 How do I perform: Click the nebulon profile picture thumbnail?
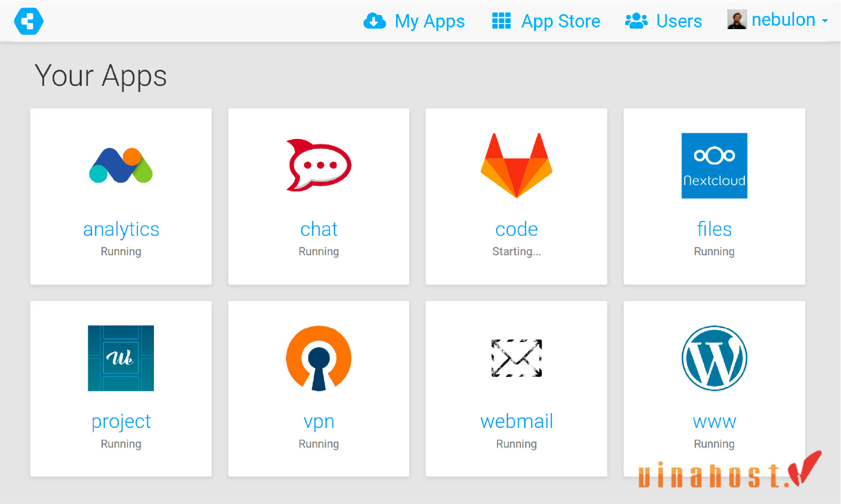coord(737,20)
